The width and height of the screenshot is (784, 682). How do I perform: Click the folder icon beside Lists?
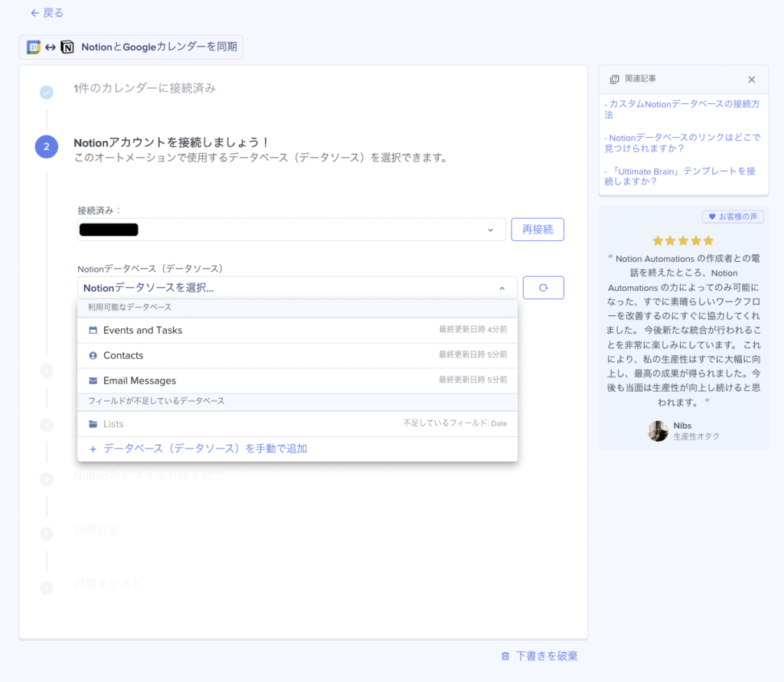(x=93, y=423)
